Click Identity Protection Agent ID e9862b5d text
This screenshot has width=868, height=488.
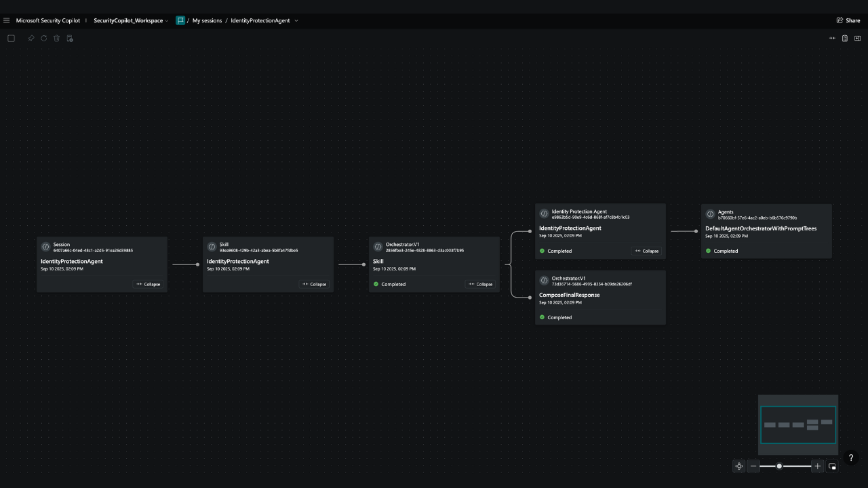(591, 217)
